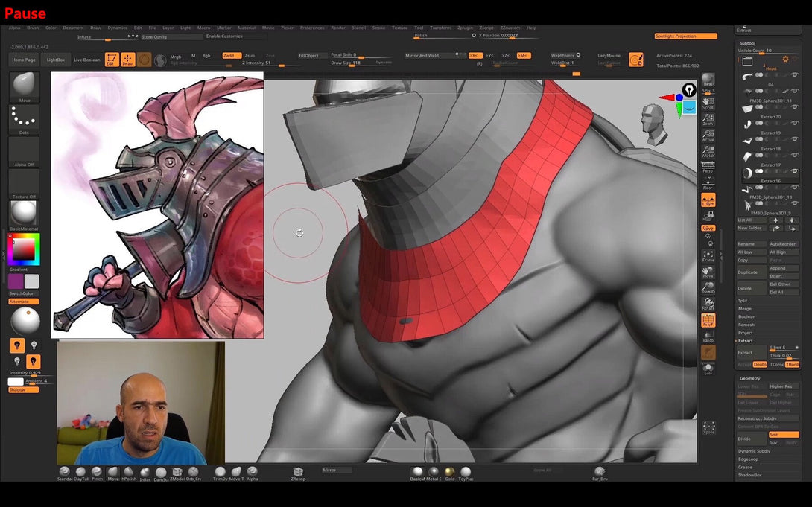
Task: Click the Home Page button
Action: (x=24, y=60)
